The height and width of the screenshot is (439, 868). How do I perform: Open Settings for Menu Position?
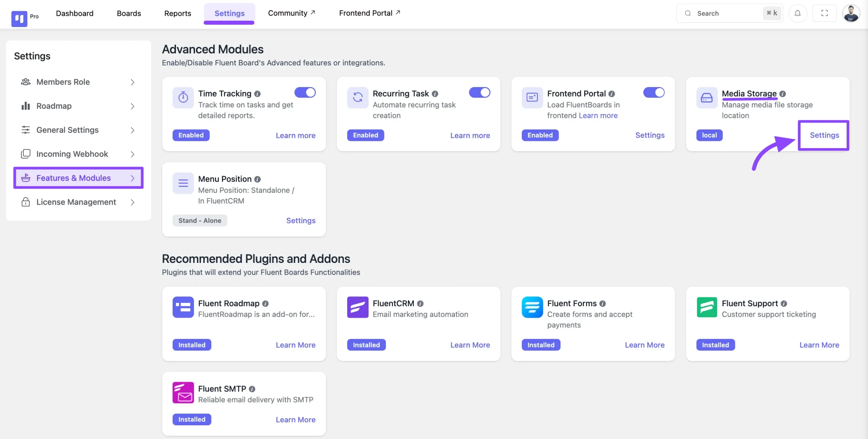[301, 221]
